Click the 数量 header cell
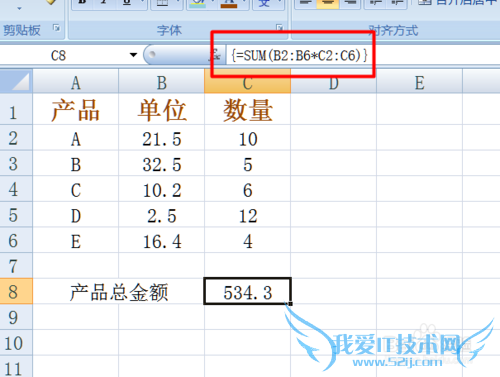Image resolution: width=500 pixels, height=377 pixels. [x=247, y=109]
